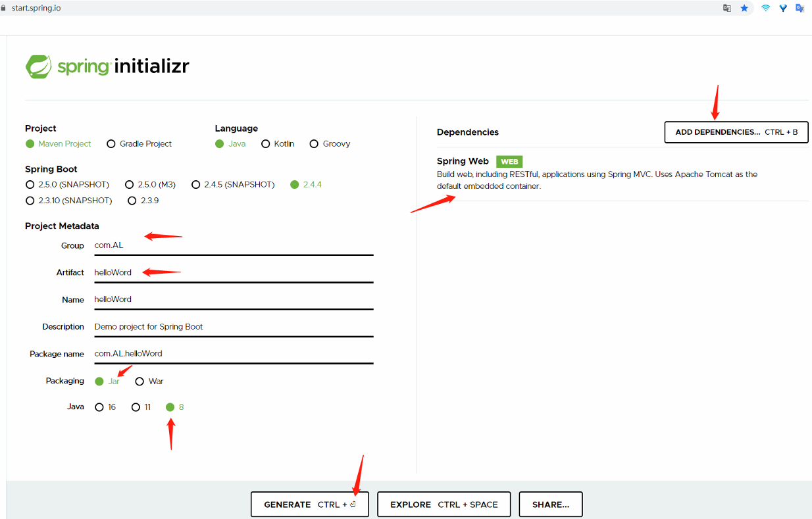Open the Share dialog button
The width and height of the screenshot is (812, 519).
(x=551, y=505)
